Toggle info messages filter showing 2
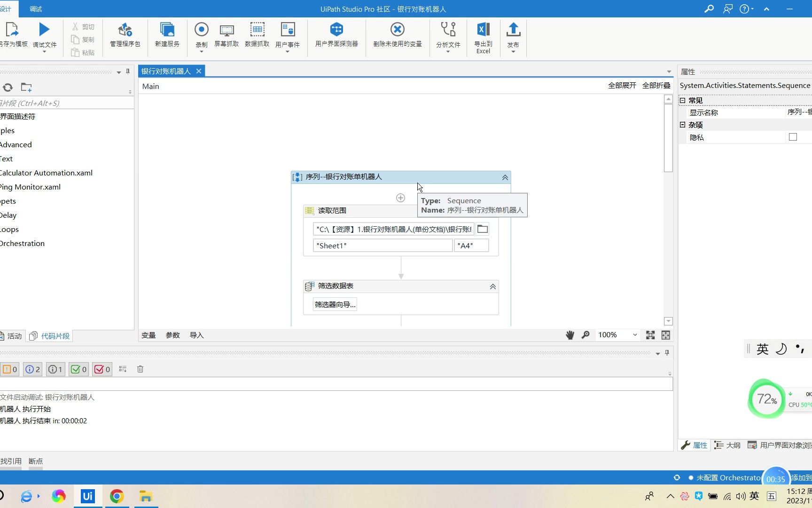The height and width of the screenshot is (508, 812). (32, 369)
